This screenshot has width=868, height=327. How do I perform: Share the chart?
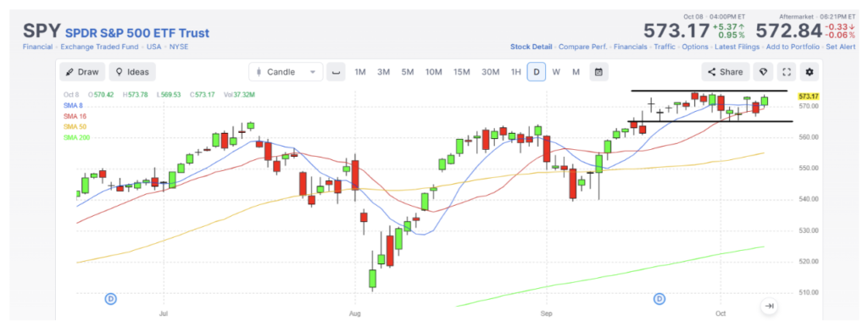pyautogui.click(x=726, y=72)
